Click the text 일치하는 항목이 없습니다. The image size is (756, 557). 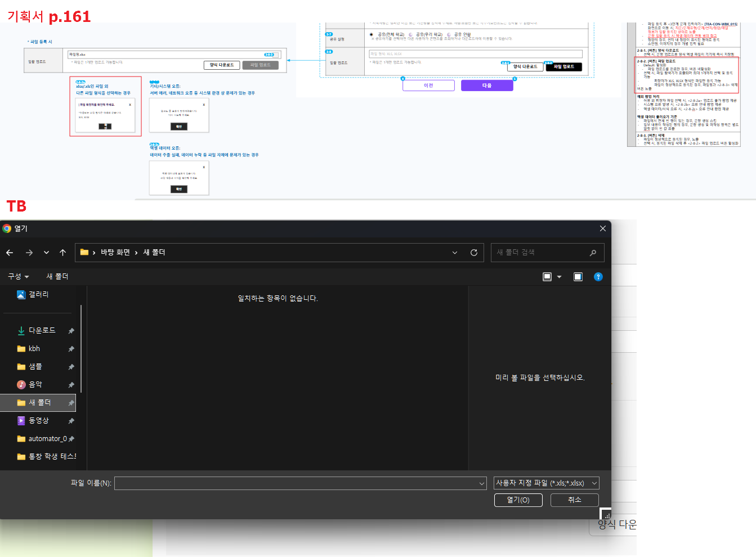(x=278, y=298)
